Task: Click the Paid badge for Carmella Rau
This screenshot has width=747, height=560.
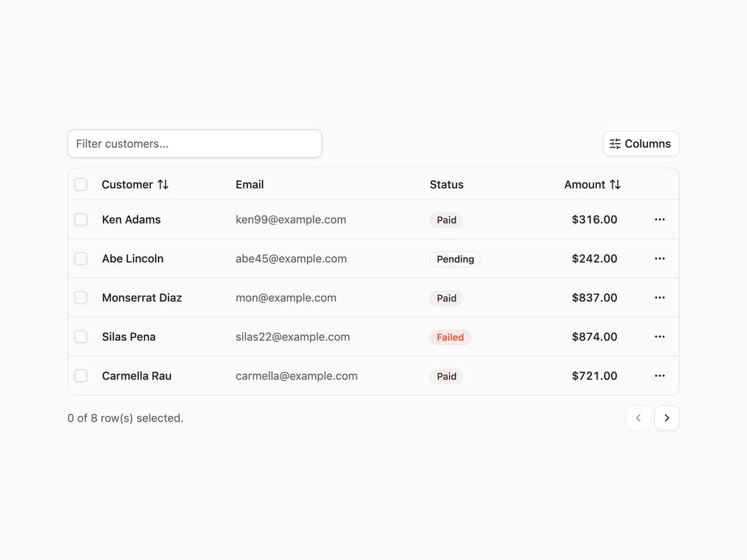Action: coord(446,376)
